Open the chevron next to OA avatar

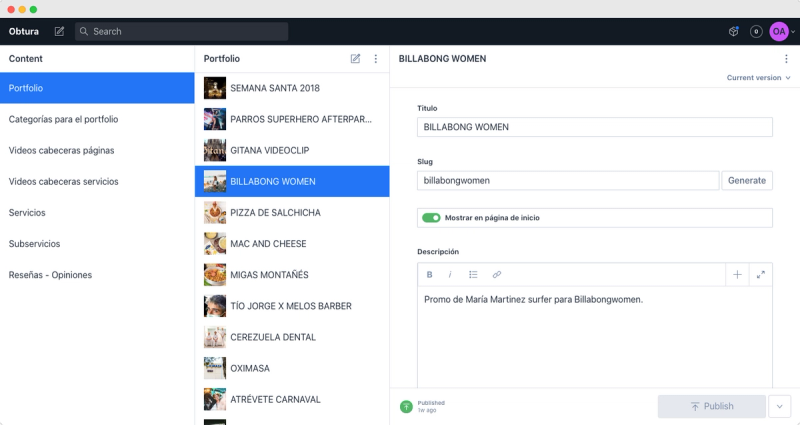792,32
